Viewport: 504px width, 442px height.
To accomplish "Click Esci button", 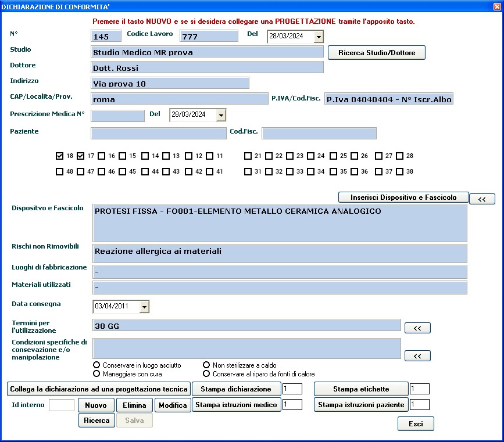I will pos(416,423).
